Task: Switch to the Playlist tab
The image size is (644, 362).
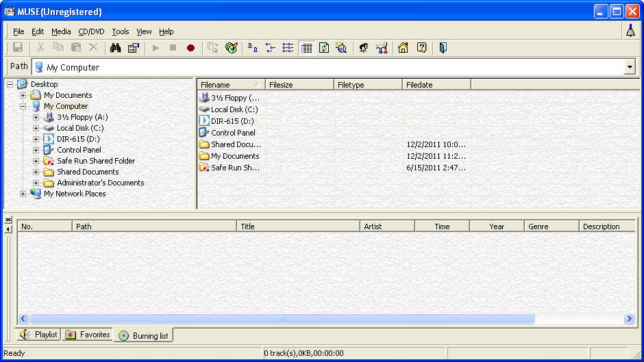Action: pyautogui.click(x=38, y=335)
